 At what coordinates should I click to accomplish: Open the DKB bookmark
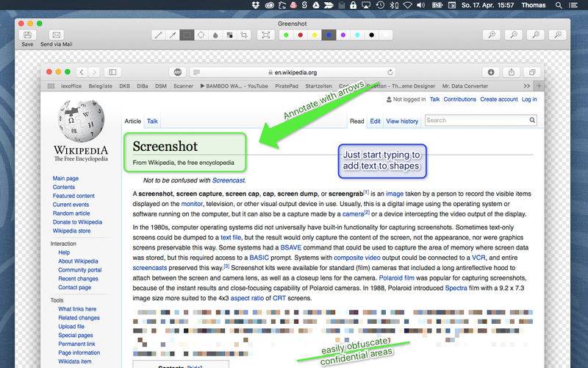pyautogui.click(x=124, y=86)
